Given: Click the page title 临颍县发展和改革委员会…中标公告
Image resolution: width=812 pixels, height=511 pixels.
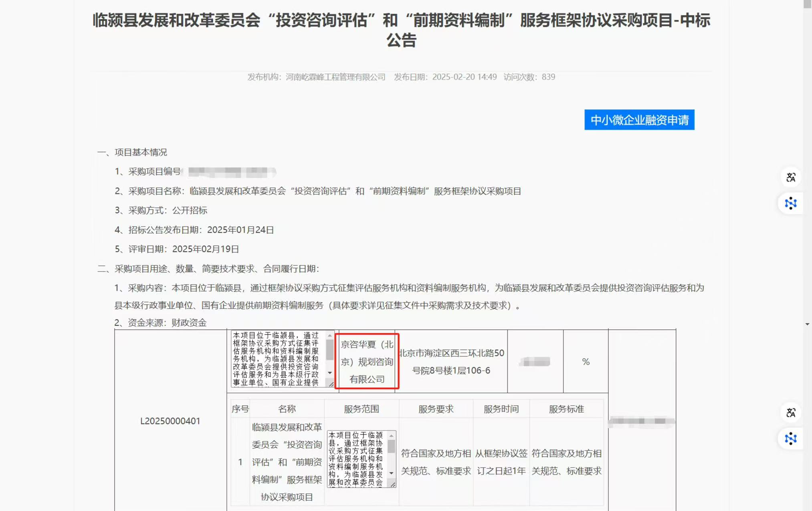Looking at the screenshot, I should tap(401, 30).
